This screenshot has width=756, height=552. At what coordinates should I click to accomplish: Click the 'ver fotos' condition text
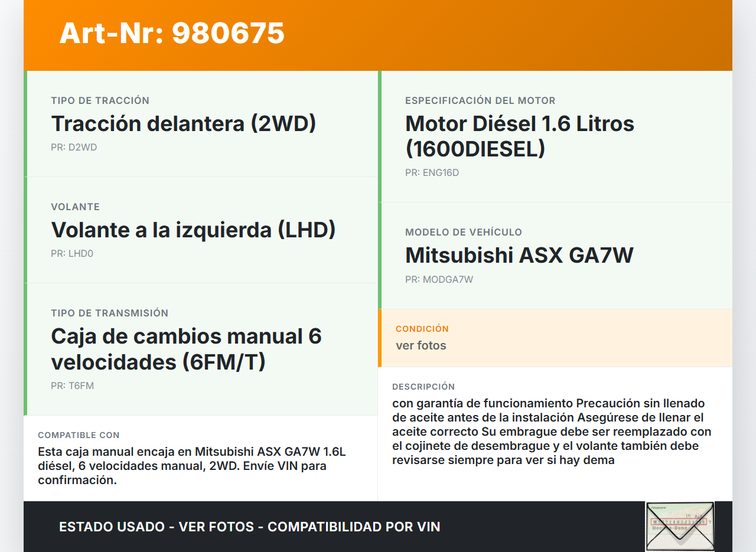tap(421, 345)
